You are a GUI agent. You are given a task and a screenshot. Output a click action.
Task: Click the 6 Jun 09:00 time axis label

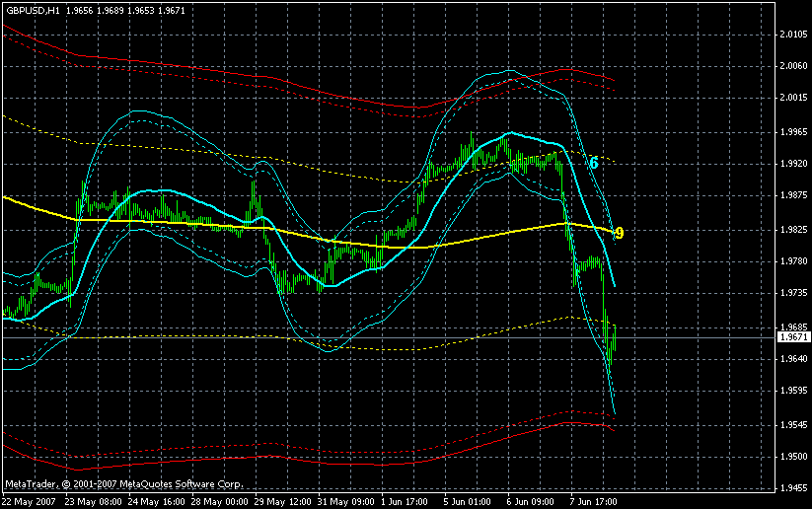coord(531,502)
